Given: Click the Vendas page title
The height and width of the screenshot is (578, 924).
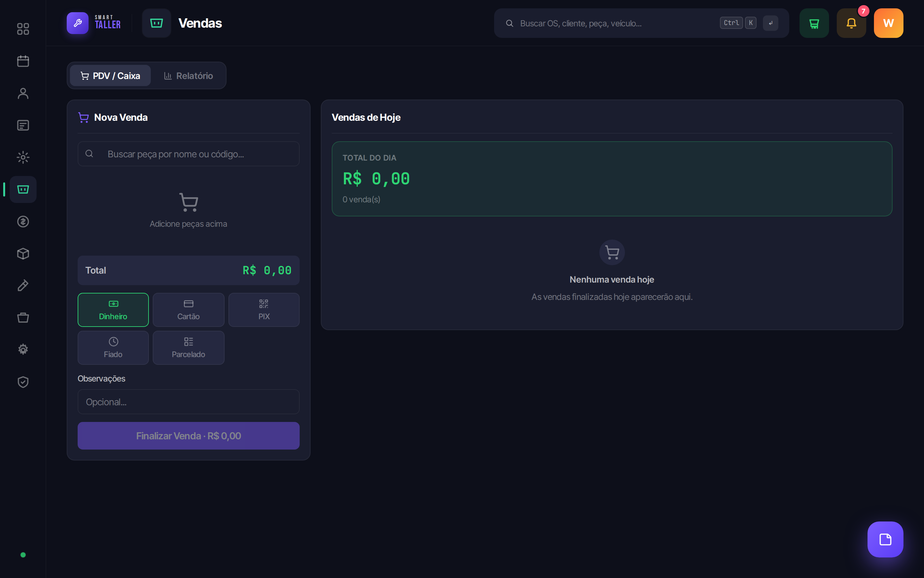Looking at the screenshot, I should [x=200, y=23].
